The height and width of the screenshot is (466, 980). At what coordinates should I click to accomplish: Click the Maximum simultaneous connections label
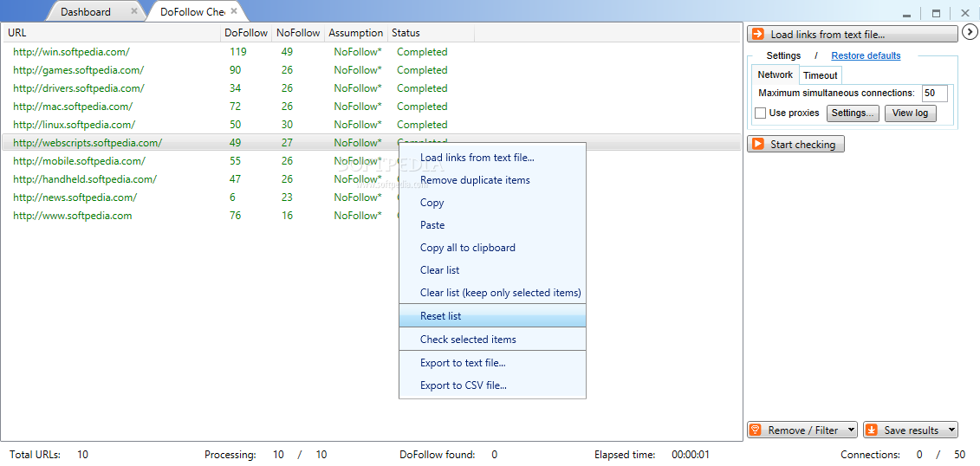836,93
